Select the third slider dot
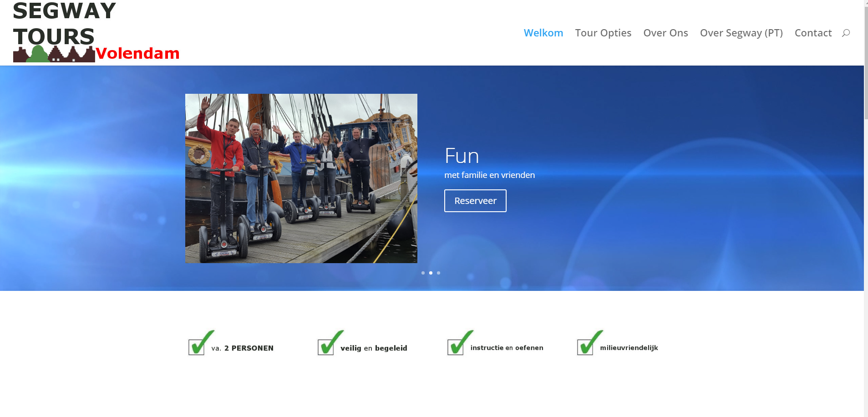868x417 pixels. click(x=438, y=273)
